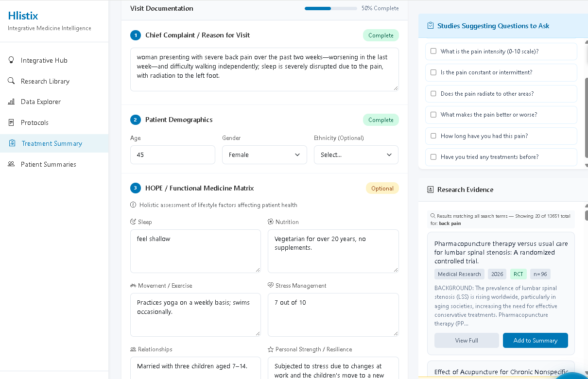This screenshot has height=379, width=588.
Task: Click the 'Pharmacopuncture therapy versus usual care' title
Action: tap(501, 252)
